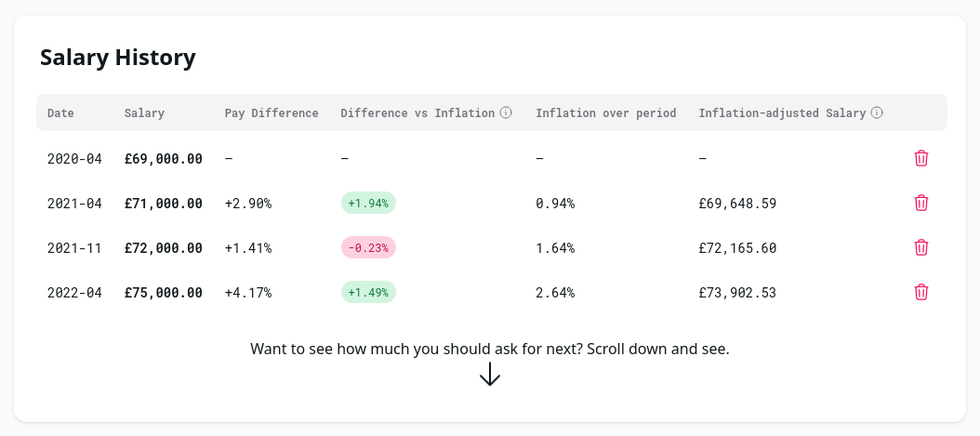
Task: Click the Salary column header
Action: pyautogui.click(x=144, y=112)
